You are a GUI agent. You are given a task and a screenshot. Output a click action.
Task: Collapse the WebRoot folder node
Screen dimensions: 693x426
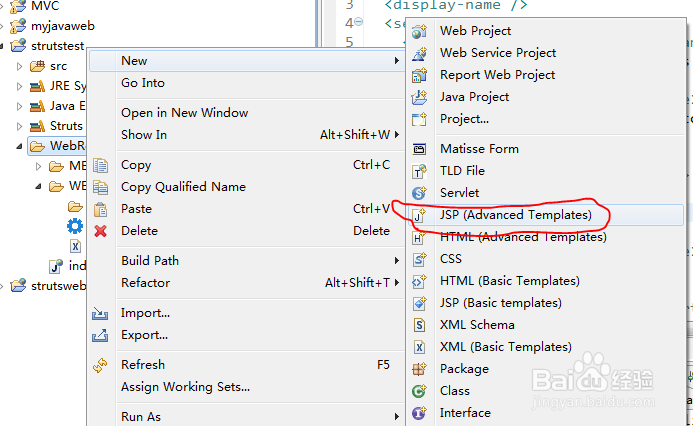(x=19, y=146)
